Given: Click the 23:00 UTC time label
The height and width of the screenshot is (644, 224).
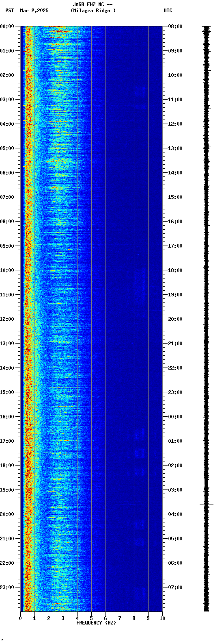Looking at the screenshot, I should (175, 392).
